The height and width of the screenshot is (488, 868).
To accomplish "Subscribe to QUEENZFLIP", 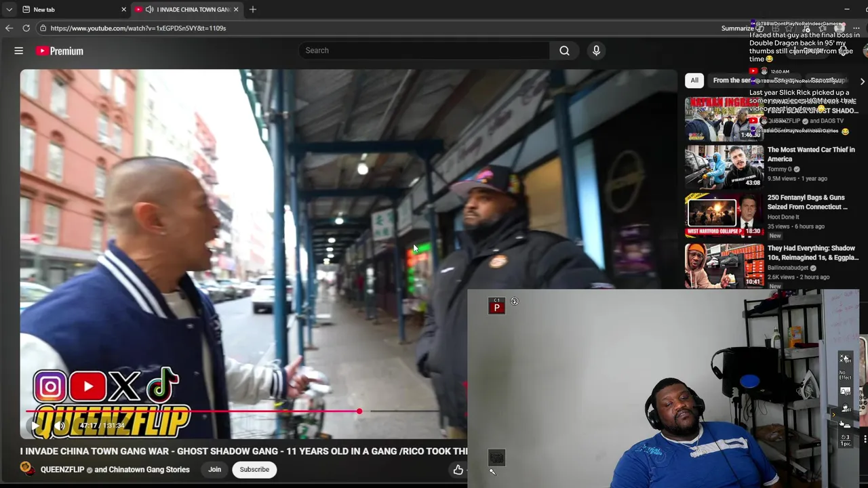I will [x=254, y=469].
